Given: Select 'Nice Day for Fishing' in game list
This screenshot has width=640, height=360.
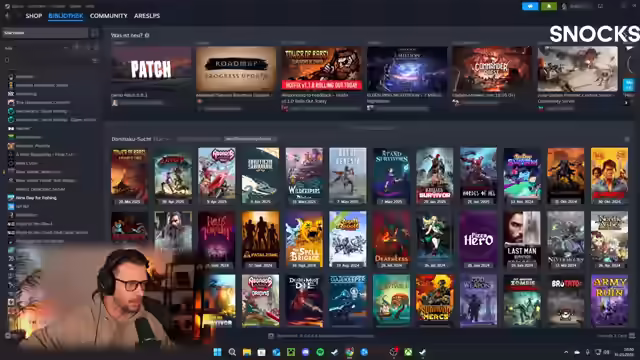Looking at the screenshot, I should click(x=36, y=198).
